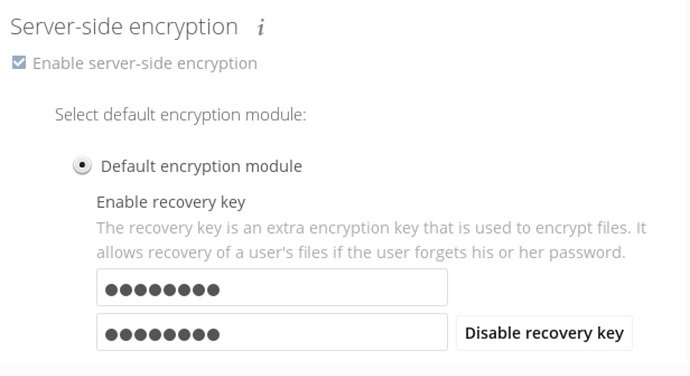This screenshot has width=690, height=376.
Task: Place cursor in empty area of upper password field
Action: 334,287
